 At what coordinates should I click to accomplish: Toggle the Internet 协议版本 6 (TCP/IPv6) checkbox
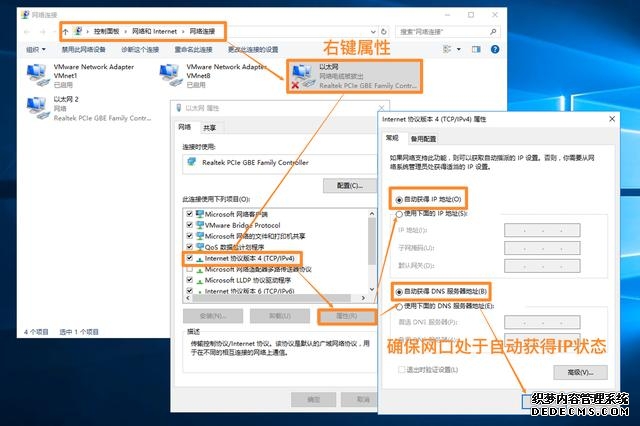tap(189, 291)
